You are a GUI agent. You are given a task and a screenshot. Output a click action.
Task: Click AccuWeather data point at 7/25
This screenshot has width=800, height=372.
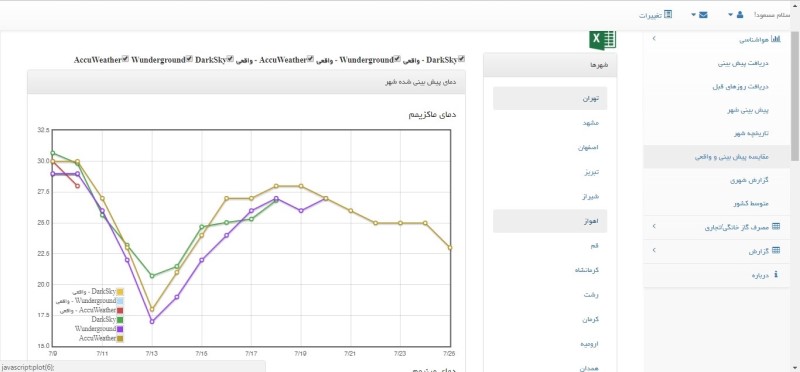(x=450, y=247)
